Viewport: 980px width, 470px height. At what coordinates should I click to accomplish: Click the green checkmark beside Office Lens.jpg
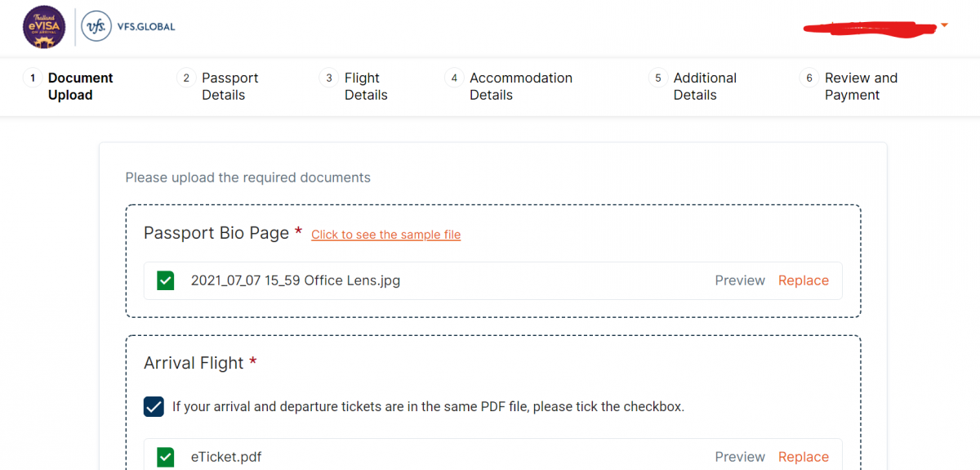166,281
